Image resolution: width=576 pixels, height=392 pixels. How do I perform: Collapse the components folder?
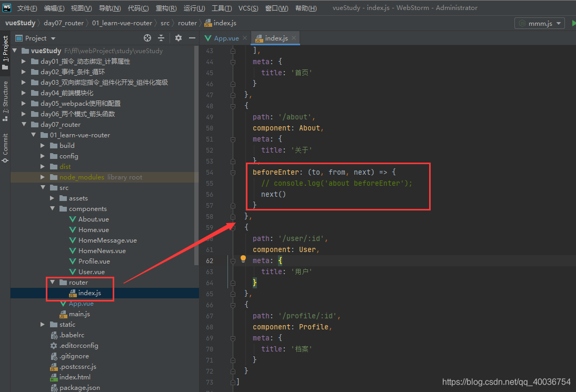(x=53, y=209)
